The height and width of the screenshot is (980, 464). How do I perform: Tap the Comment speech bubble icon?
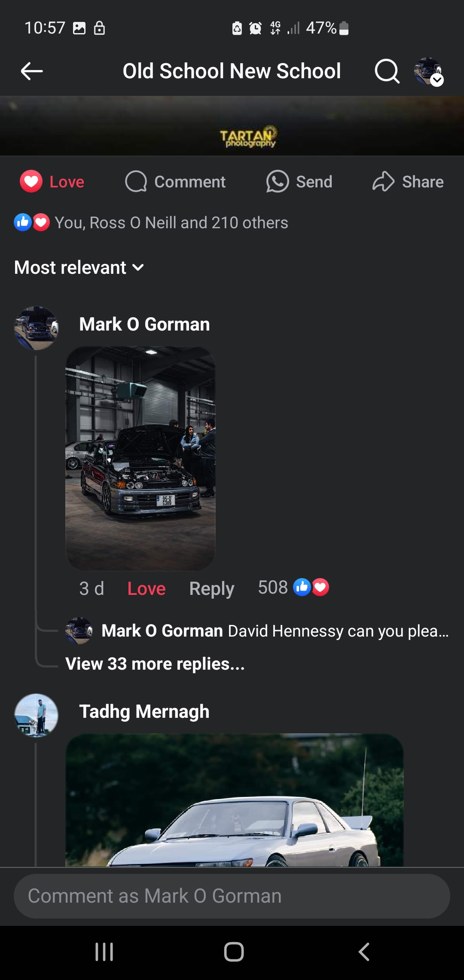[x=136, y=181]
